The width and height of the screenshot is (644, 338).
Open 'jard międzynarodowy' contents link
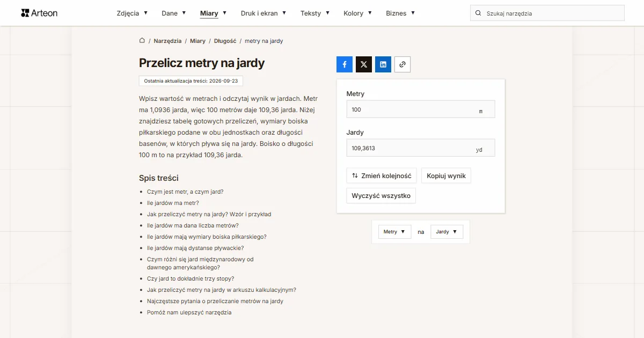coord(200,263)
